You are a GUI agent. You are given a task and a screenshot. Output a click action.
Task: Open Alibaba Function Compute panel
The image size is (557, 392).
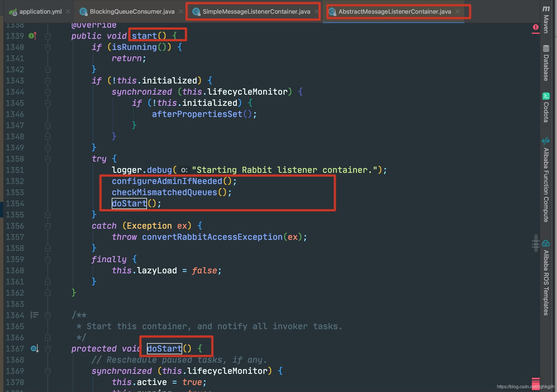[x=546, y=180]
